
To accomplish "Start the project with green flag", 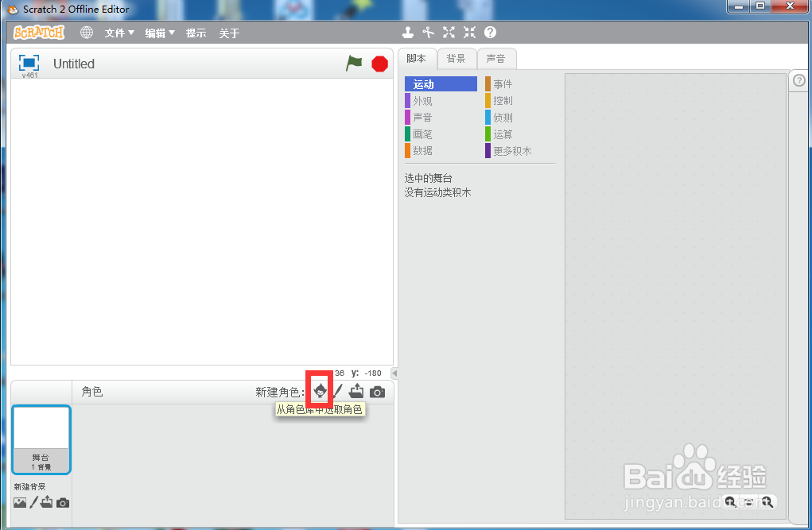I will point(354,64).
